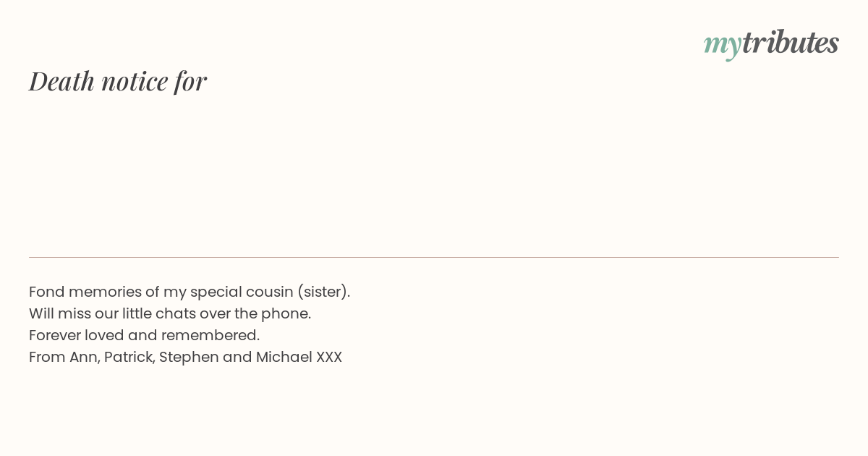The image size is (868, 456).
Task: Click the word "notice" in the heading
Action: (x=135, y=81)
